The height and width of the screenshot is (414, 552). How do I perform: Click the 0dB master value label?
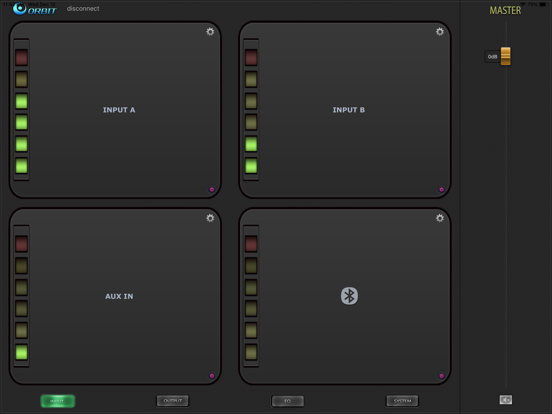(493, 57)
